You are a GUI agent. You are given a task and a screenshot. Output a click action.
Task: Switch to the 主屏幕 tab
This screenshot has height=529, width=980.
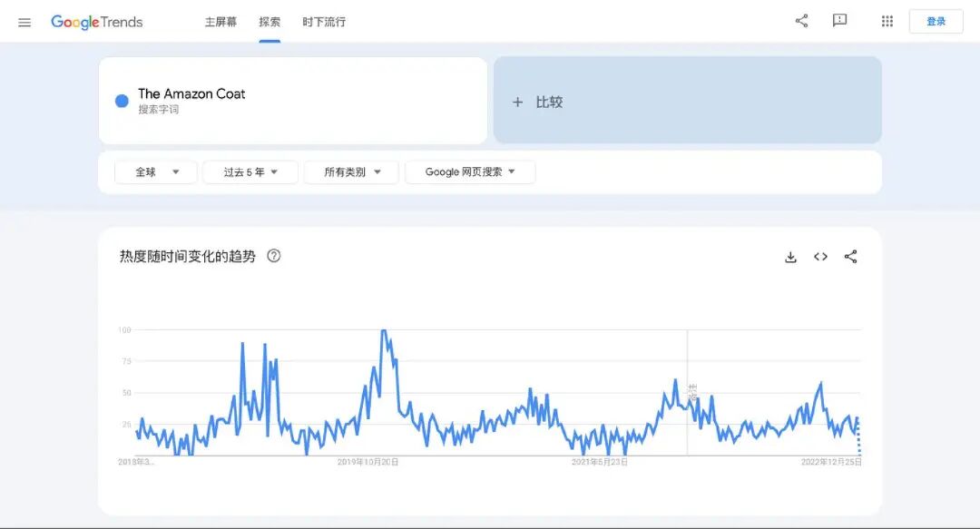[220, 22]
